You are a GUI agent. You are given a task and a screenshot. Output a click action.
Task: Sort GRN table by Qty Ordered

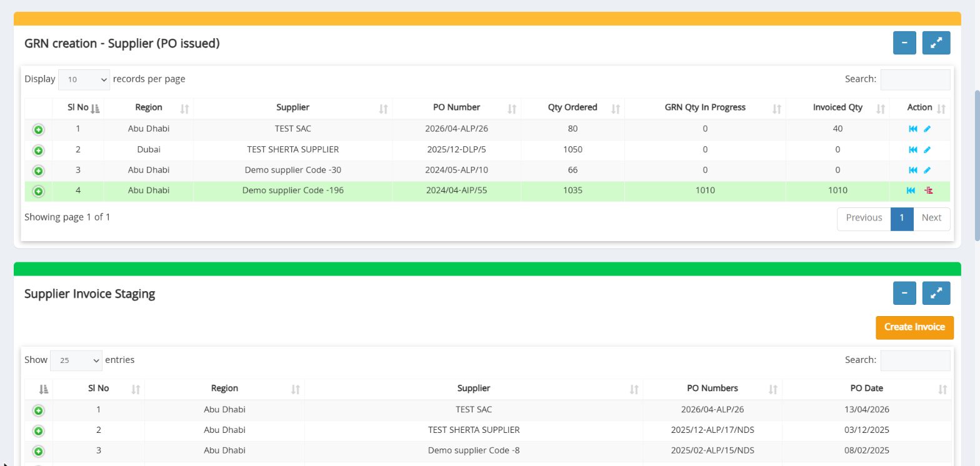click(572, 107)
